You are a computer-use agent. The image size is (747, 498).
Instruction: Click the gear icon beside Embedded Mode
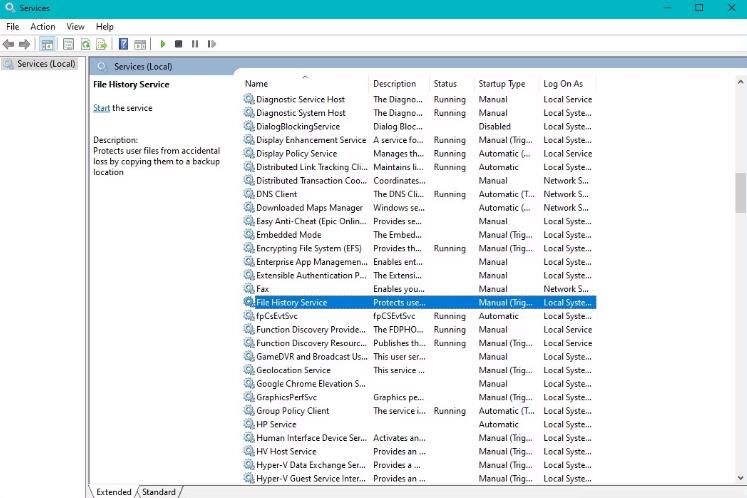(249, 234)
